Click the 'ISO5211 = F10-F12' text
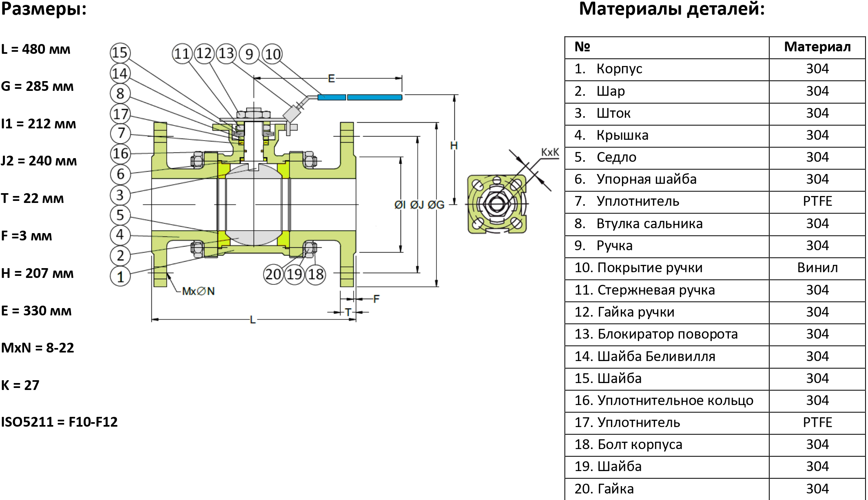This screenshot has height=500, width=868. 59,422
